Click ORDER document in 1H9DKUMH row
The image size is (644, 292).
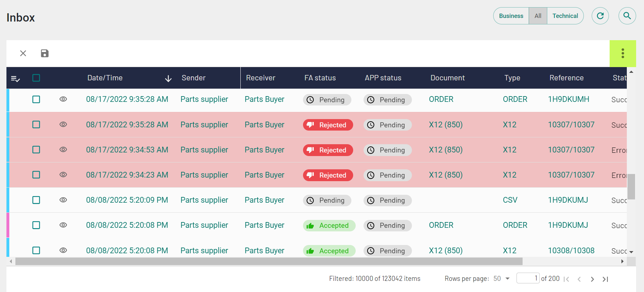441,99
